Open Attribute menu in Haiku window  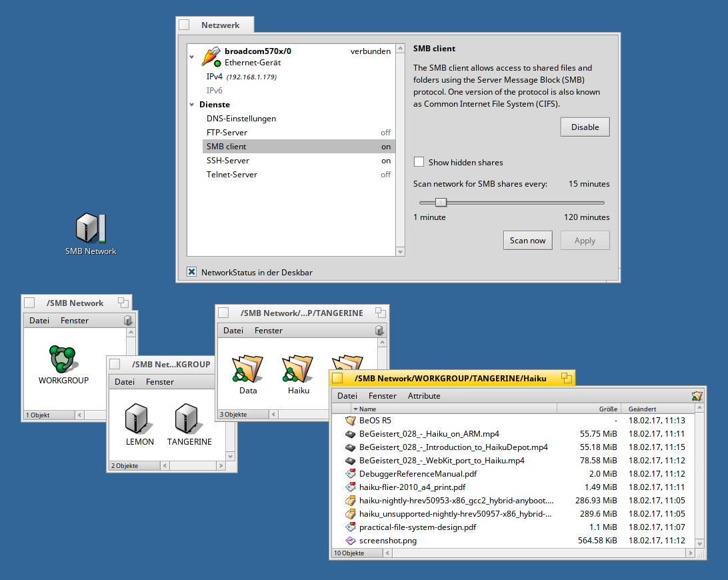coord(424,396)
